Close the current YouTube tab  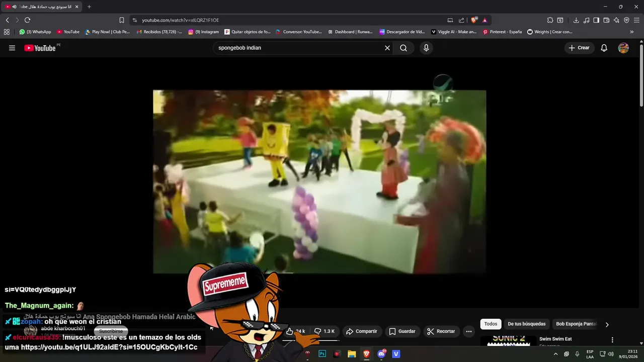[x=77, y=7]
